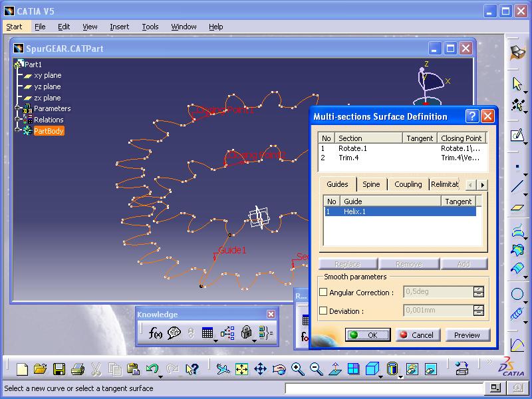The width and height of the screenshot is (532, 399).
Task: Select the Pan view tool
Action: click(260, 368)
